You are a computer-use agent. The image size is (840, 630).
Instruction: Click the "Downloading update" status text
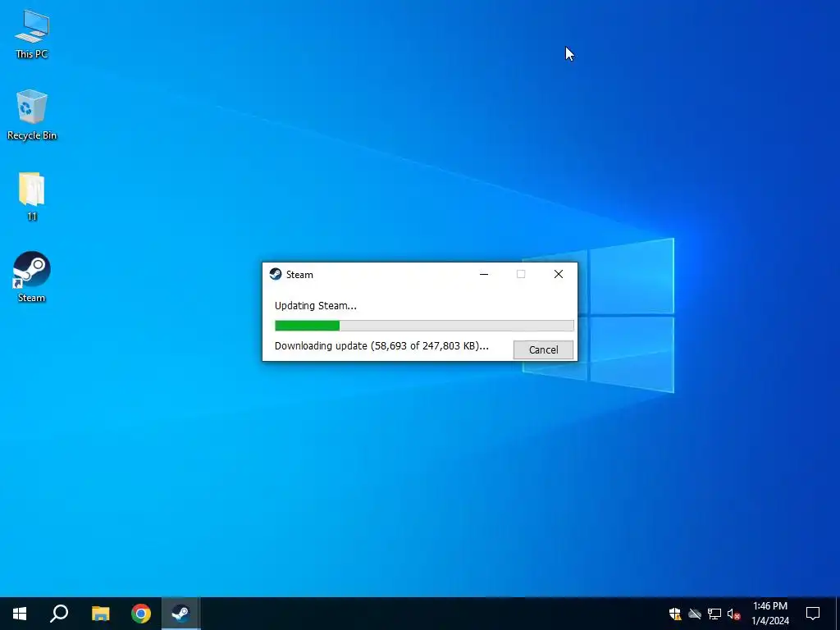(x=381, y=346)
